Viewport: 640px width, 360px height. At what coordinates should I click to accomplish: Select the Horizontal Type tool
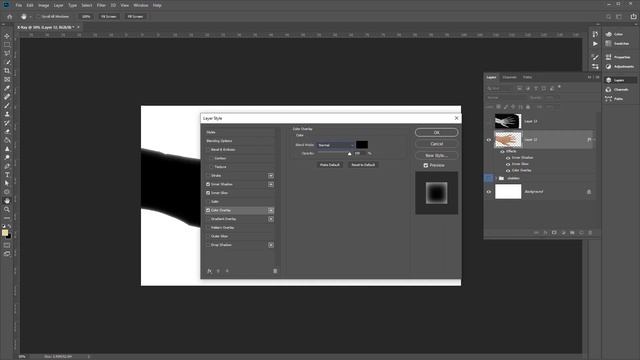7,175
